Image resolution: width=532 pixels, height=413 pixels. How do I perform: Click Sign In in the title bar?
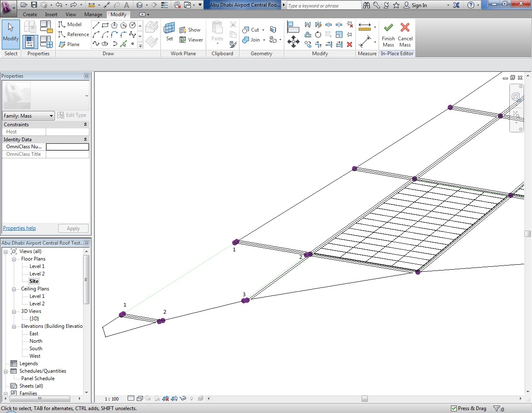click(x=419, y=5)
